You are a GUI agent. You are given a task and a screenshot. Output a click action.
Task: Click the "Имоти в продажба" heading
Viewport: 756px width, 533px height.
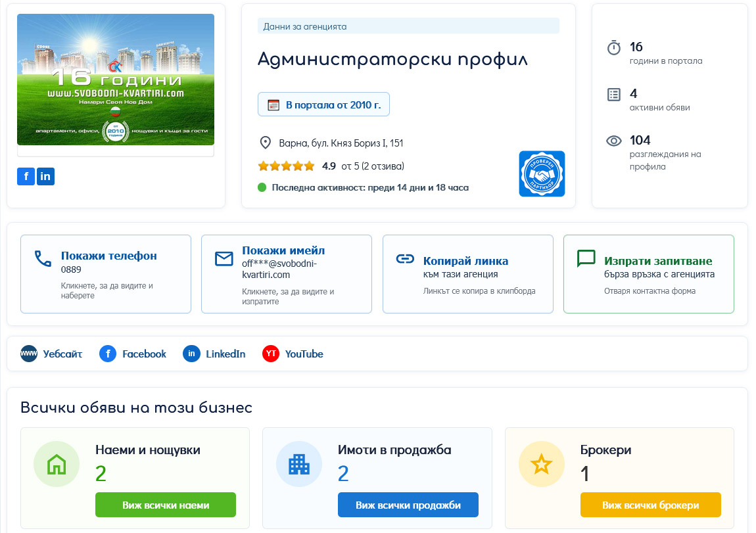394,450
